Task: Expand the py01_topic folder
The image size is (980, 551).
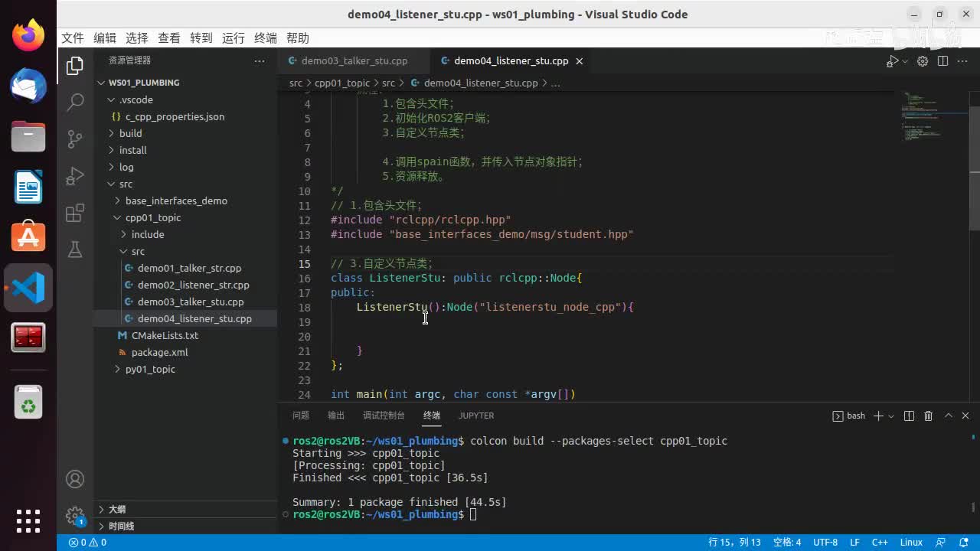Action: coord(185,369)
